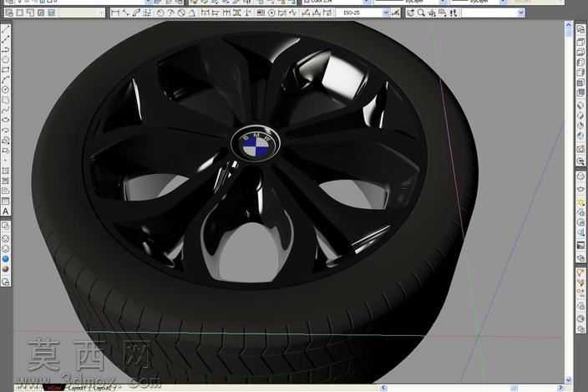Click the Angular dimension tool

[192, 13]
